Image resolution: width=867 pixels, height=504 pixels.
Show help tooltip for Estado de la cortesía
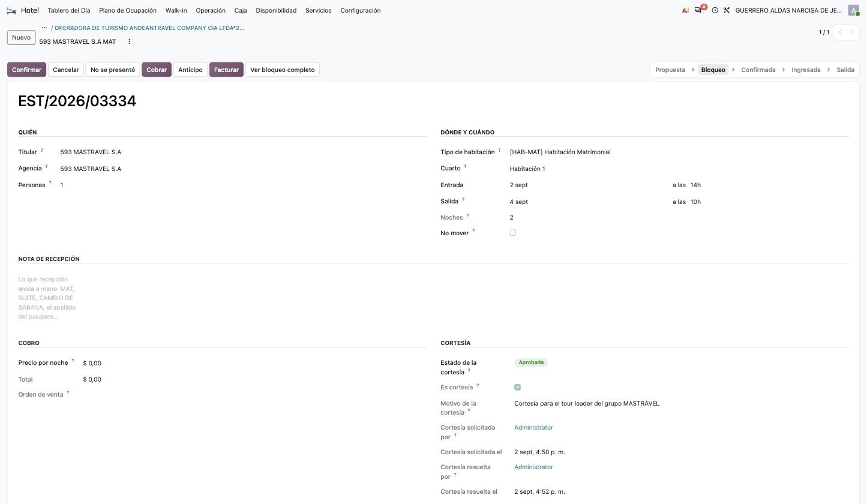click(x=469, y=371)
